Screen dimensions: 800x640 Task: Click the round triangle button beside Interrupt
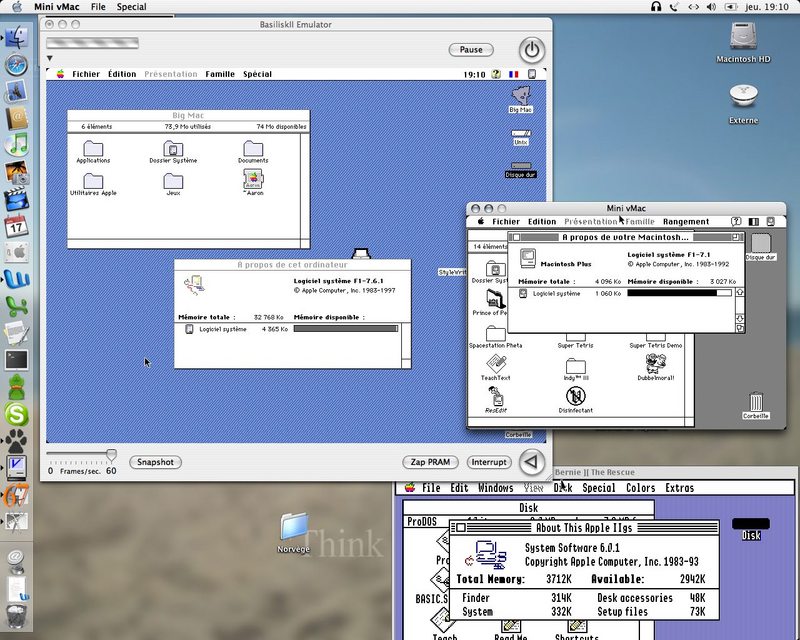(x=532, y=462)
